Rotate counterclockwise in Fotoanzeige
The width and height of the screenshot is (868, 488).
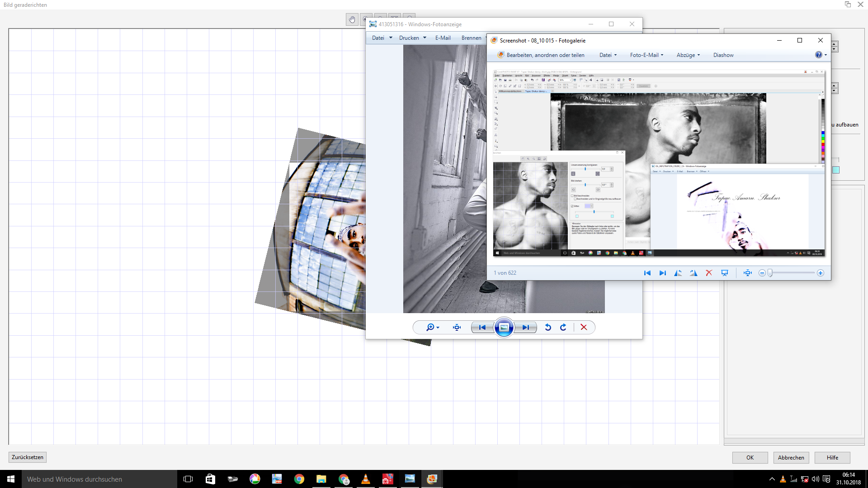click(548, 328)
